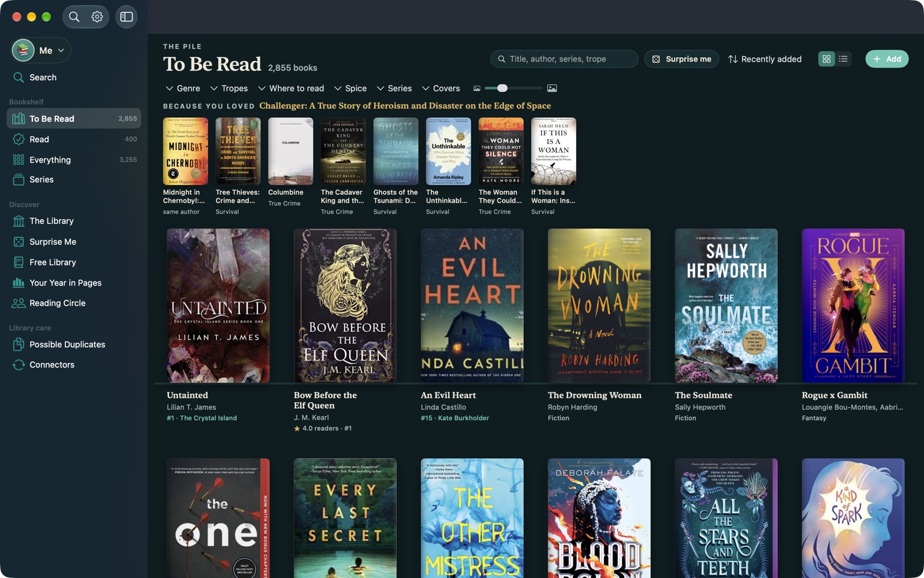Click the Possible Duplicates icon
The width and height of the screenshot is (924, 578).
[18, 344]
